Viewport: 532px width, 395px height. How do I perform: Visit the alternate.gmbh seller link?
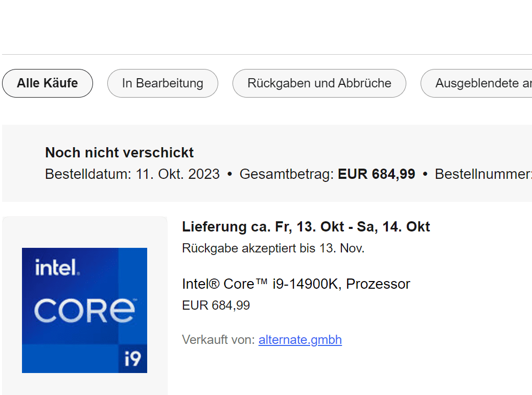click(x=300, y=340)
